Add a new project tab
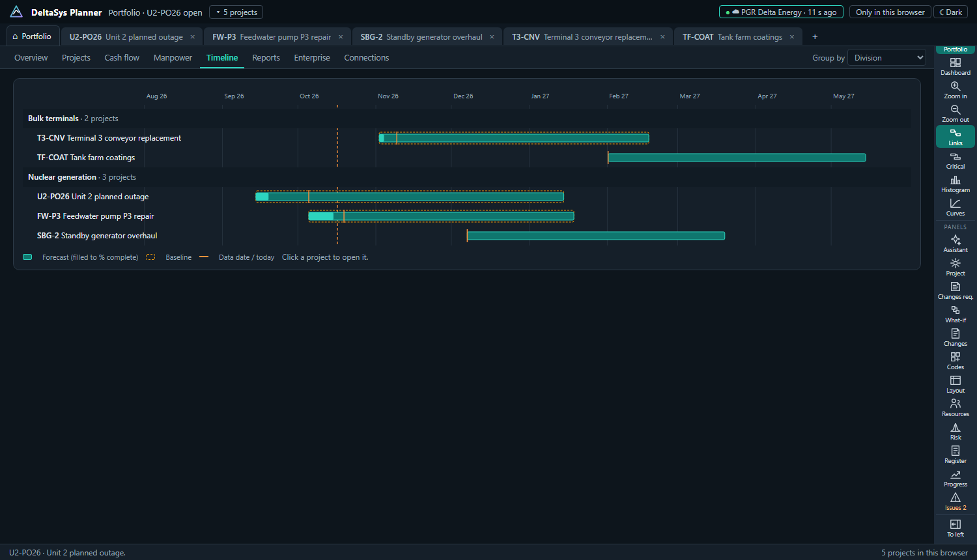The image size is (977, 560). tap(815, 37)
